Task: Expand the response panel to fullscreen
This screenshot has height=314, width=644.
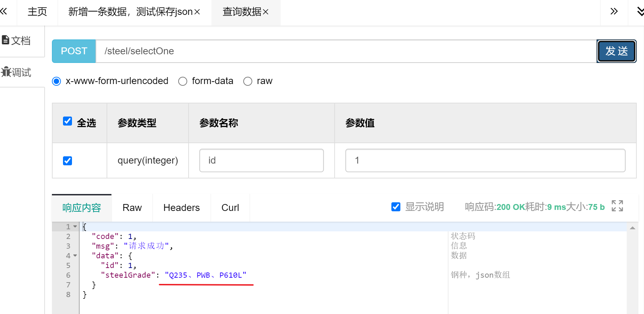Action: 618,206
